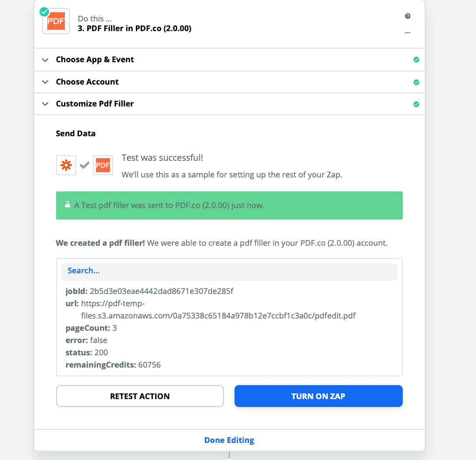Click the flask icon in green test banner
This screenshot has width=476, height=460.
(67, 205)
